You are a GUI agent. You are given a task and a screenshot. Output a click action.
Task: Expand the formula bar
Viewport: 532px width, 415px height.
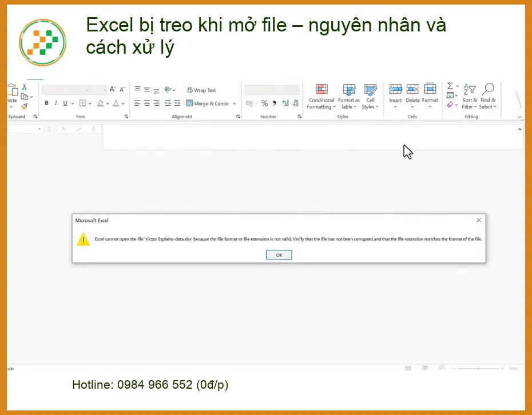(519, 129)
